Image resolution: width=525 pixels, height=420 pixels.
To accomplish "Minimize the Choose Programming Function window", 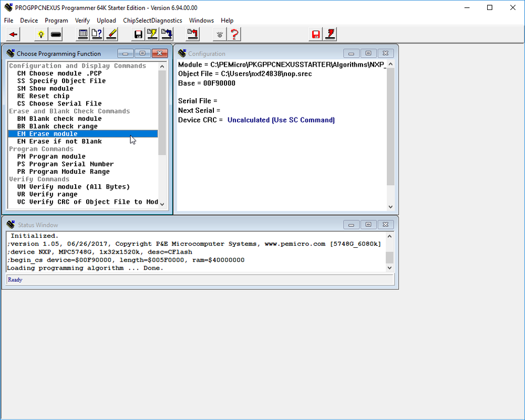I will pos(125,53).
